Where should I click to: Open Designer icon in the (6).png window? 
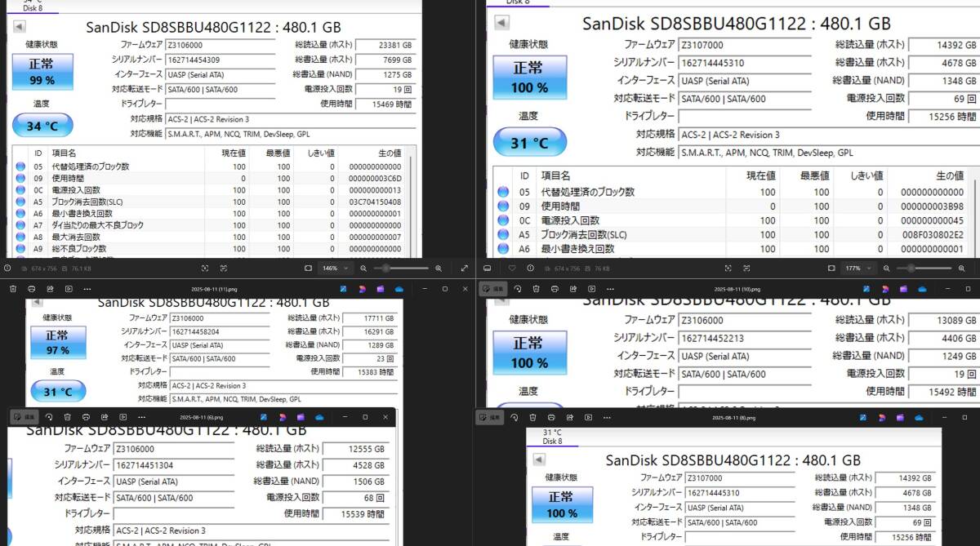point(283,417)
